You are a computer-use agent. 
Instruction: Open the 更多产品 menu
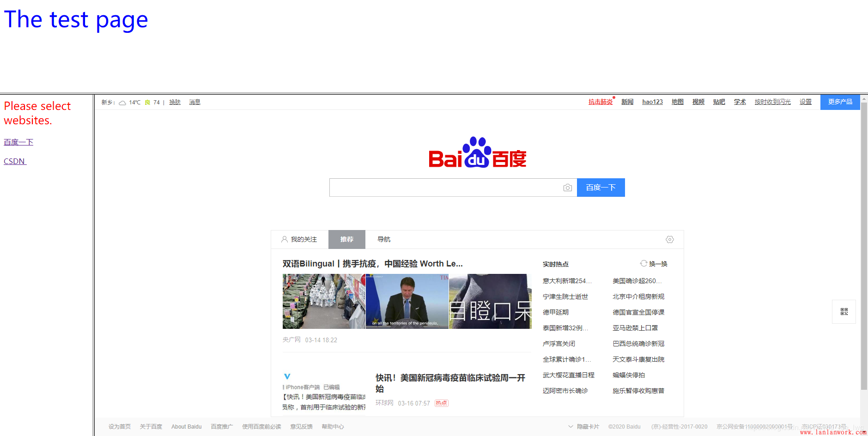[839, 102]
